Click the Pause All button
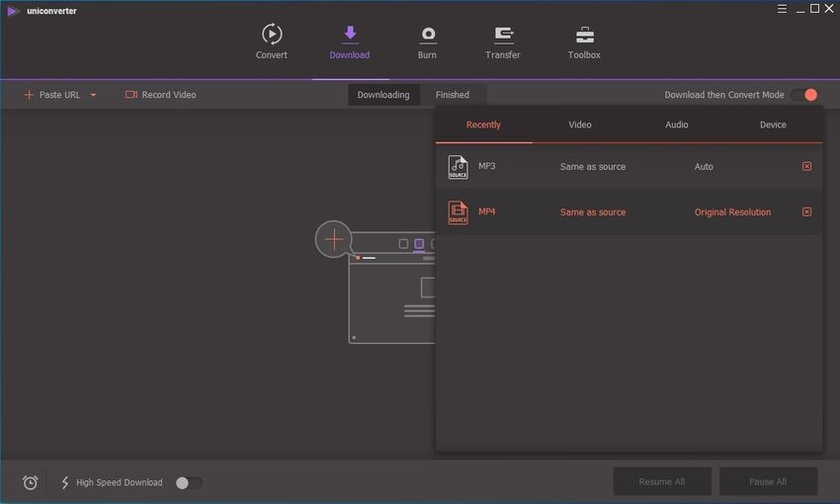 pos(768,481)
